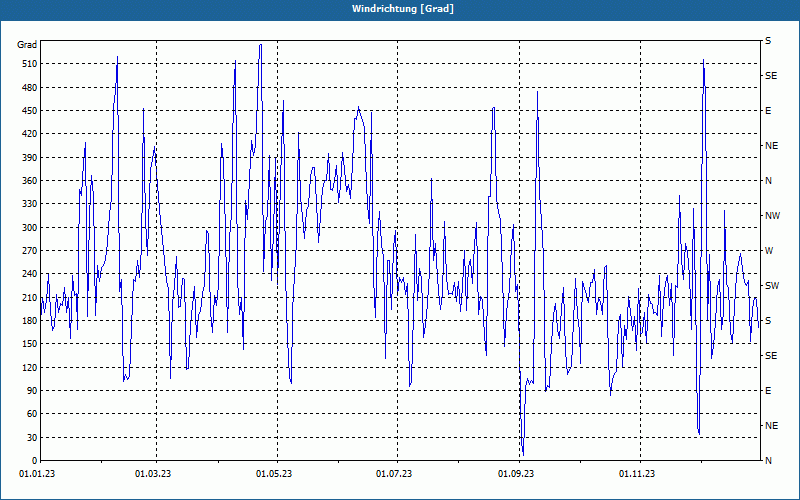Image resolution: width=800 pixels, height=500 pixels.
Task: Click the date label 01.01.23
Action: point(37,474)
